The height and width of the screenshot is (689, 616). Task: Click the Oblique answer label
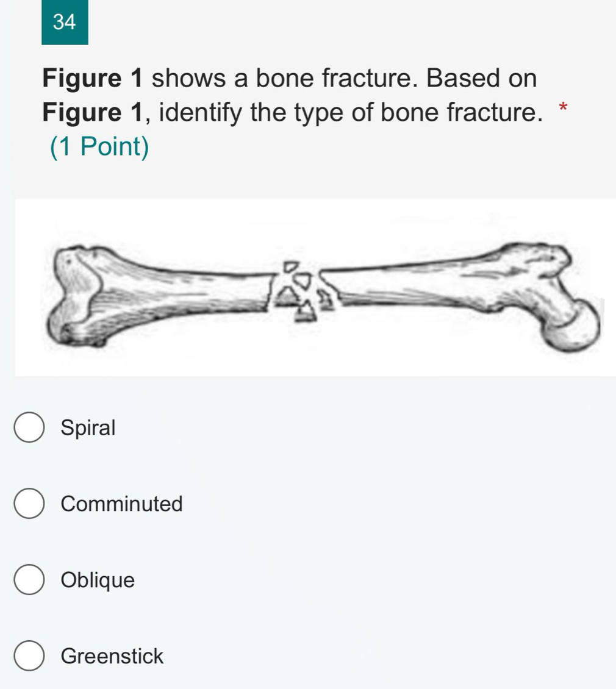[98, 580]
